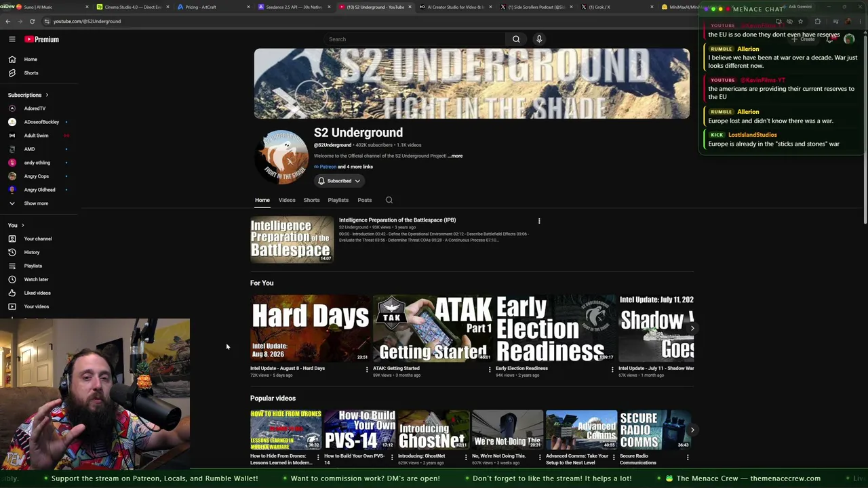Open options for How to Build PVS-14

(x=392, y=457)
